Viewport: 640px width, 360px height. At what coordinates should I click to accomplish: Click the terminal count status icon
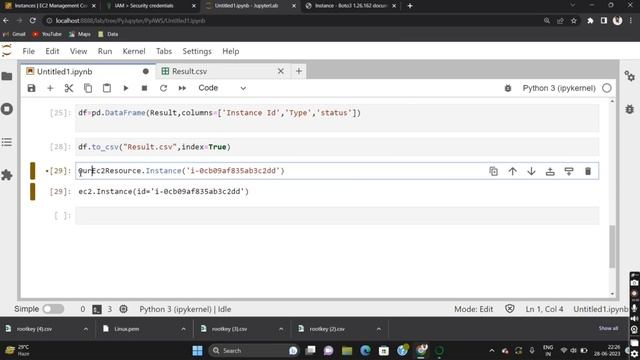click(x=97, y=309)
